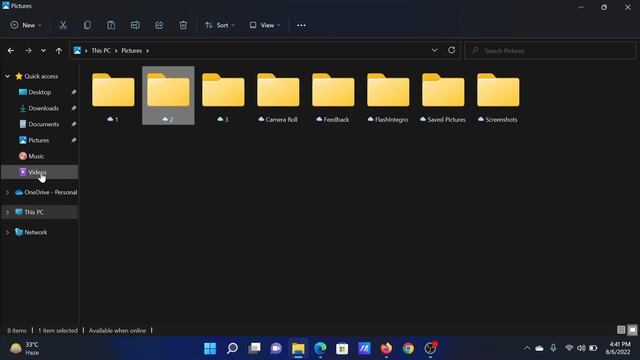This screenshot has width=640, height=360.
Task: Click the Delete trash icon
Action: [x=183, y=25]
